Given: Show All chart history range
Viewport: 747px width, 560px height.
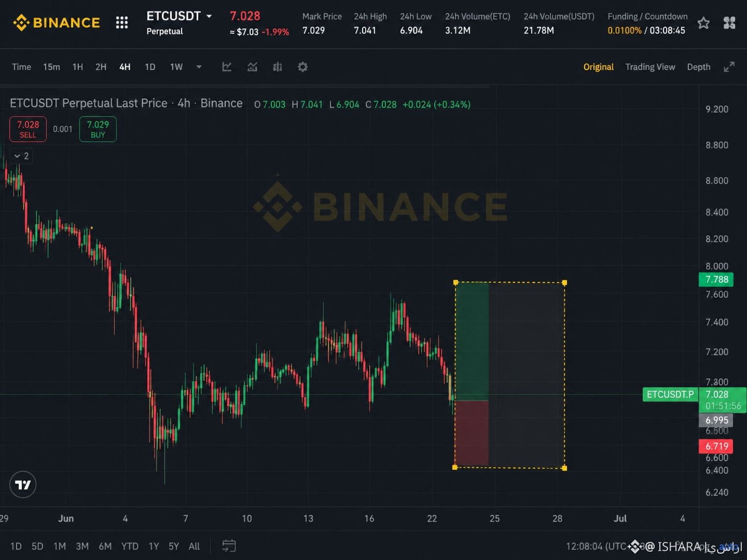Looking at the screenshot, I should 194,546.
